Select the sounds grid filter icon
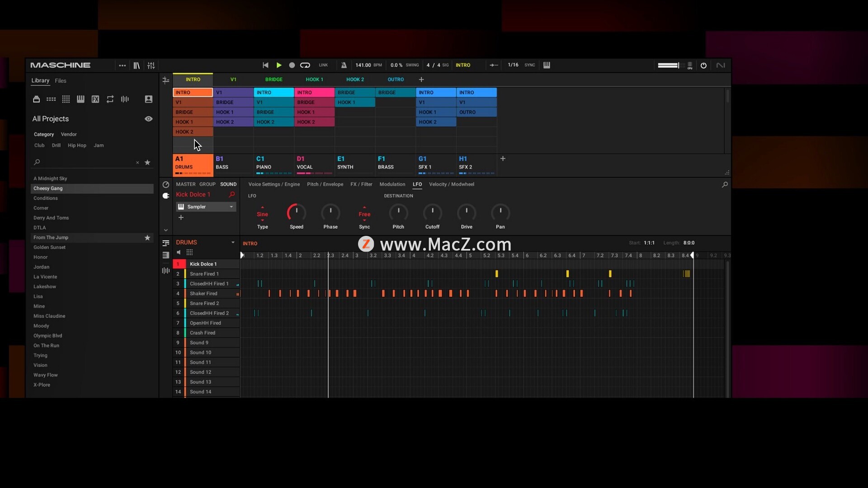This screenshot has width=868, height=488. [x=66, y=99]
